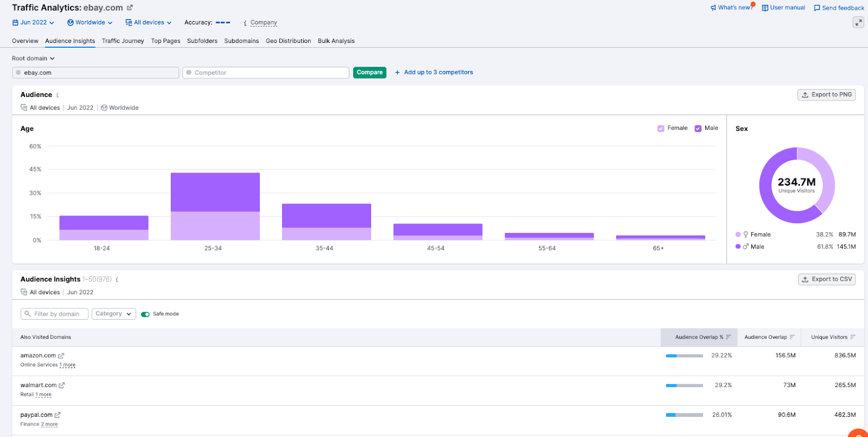
Task: Click info icon next to Audience Insights
Action: pos(117,280)
